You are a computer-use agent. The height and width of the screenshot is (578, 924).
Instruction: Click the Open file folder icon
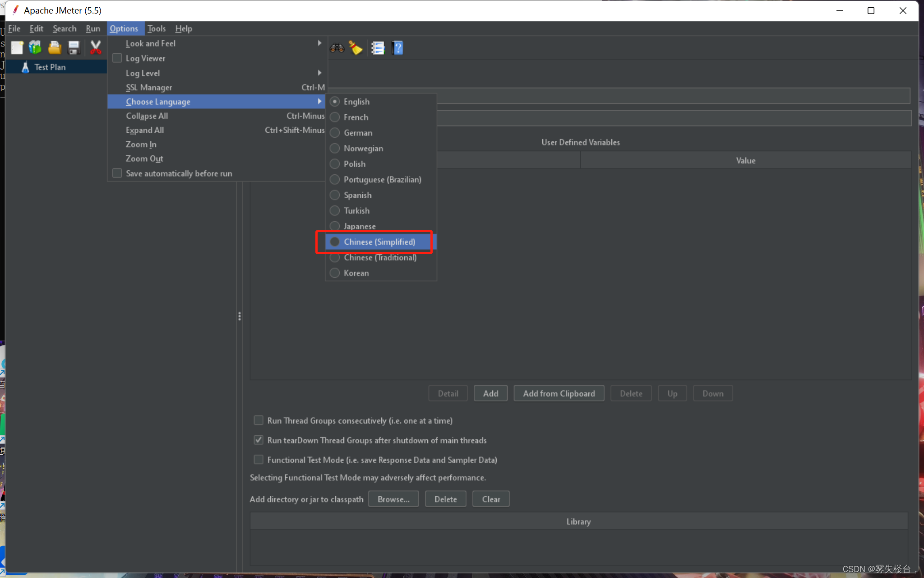tap(55, 47)
